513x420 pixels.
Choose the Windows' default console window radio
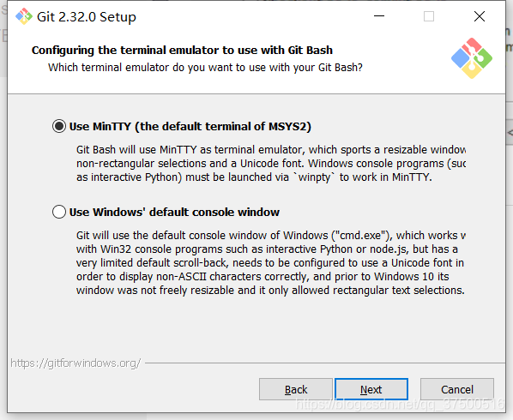pos(59,212)
